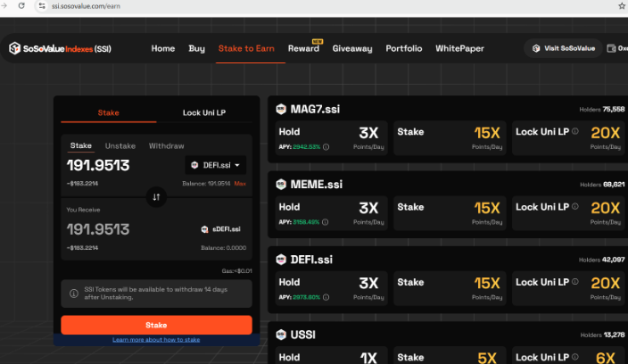628x364 pixels.
Task: Click MAG7.ssi Lock Uni LP 20X card
Action: pos(570,138)
